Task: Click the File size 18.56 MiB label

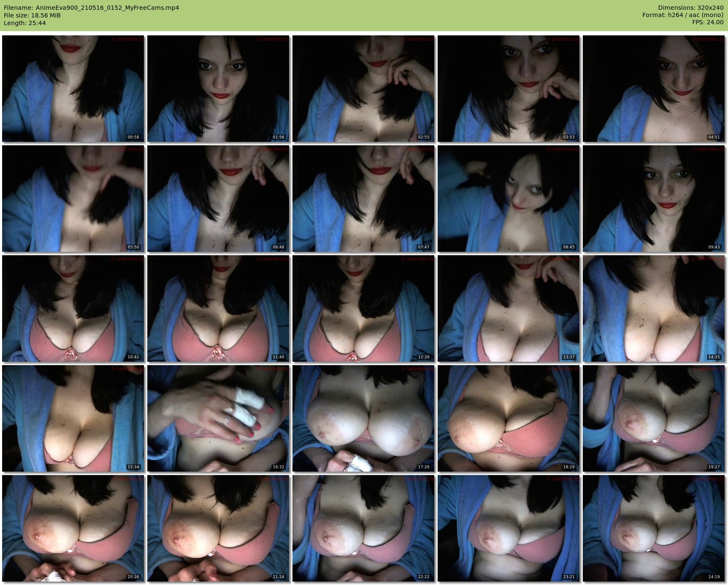Action: (x=32, y=15)
